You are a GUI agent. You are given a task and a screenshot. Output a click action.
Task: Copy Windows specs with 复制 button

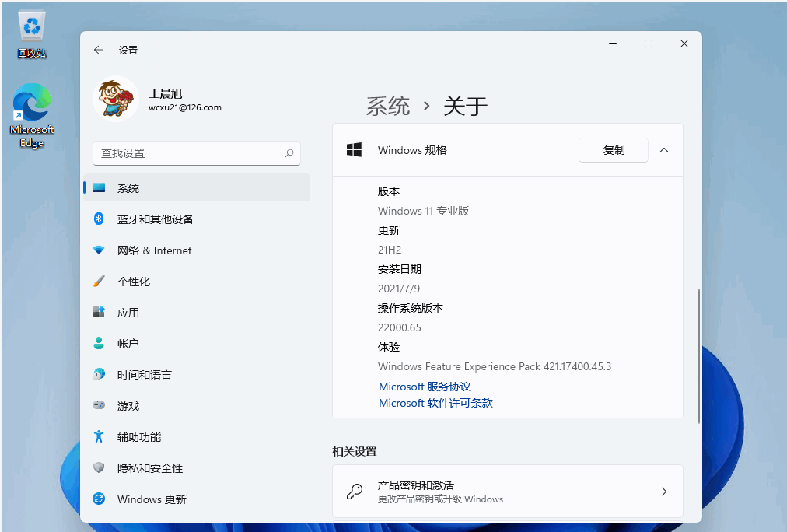click(614, 150)
